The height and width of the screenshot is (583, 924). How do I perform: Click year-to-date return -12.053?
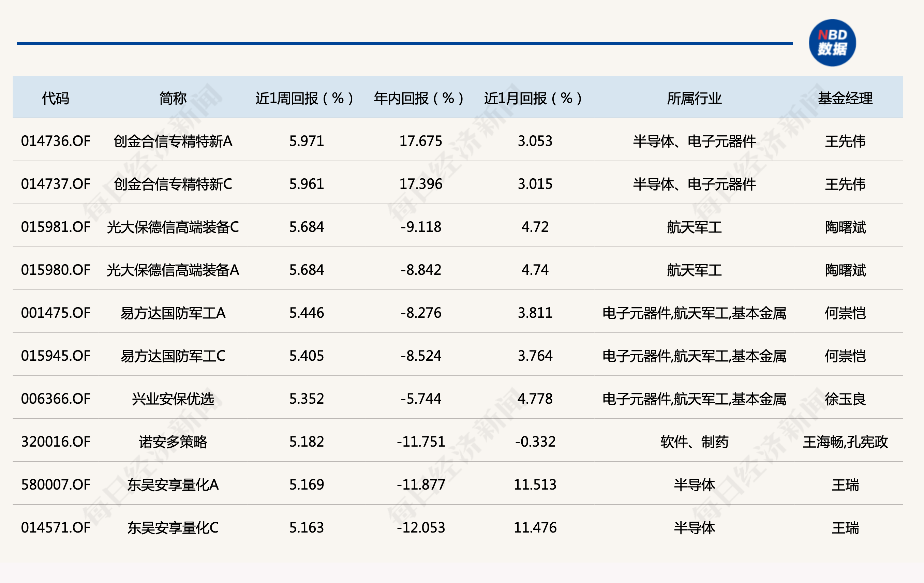421,528
